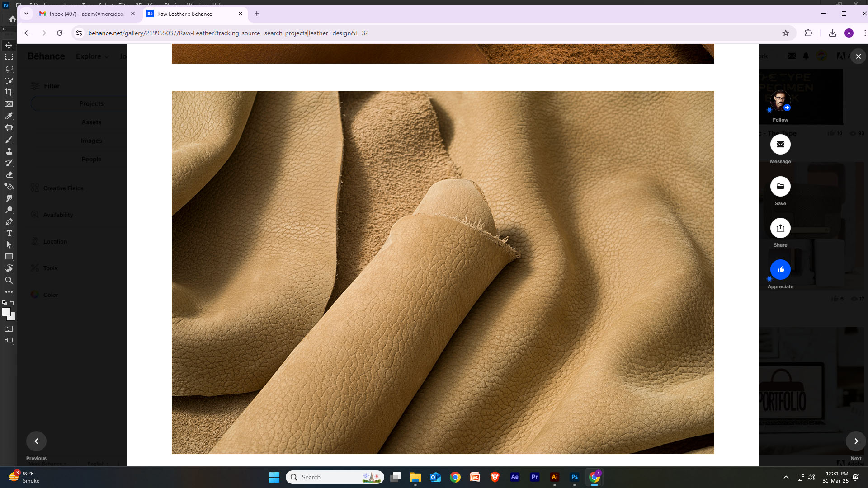This screenshot has width=868, height=488.
Task: Toggle Quick Mask mode icon
Action: pyautogui.click(x=9, y=329)
